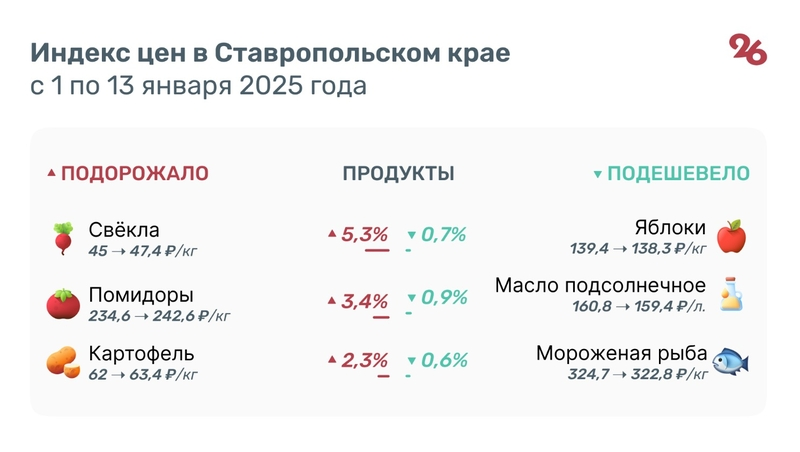
Task: Click the 26 logo in the corner
Action: tap(748, 49)
